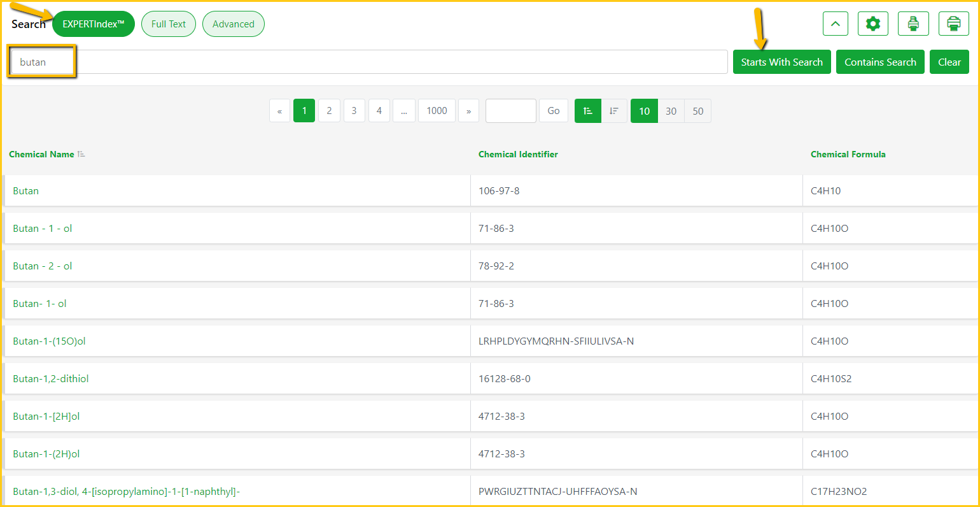Show 50 results per page

click(697, 111)
